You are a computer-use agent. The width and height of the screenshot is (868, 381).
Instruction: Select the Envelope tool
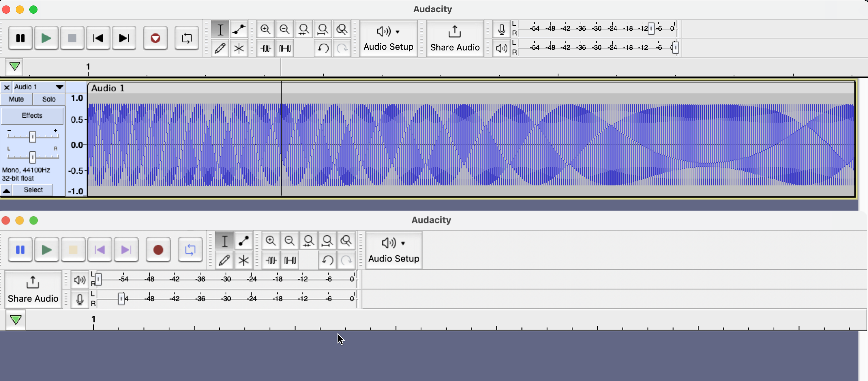pos(239,29)
